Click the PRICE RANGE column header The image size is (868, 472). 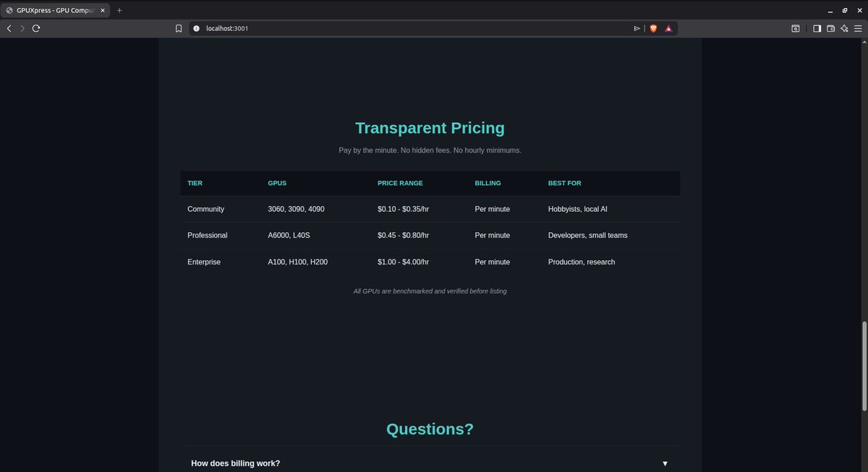400,184
